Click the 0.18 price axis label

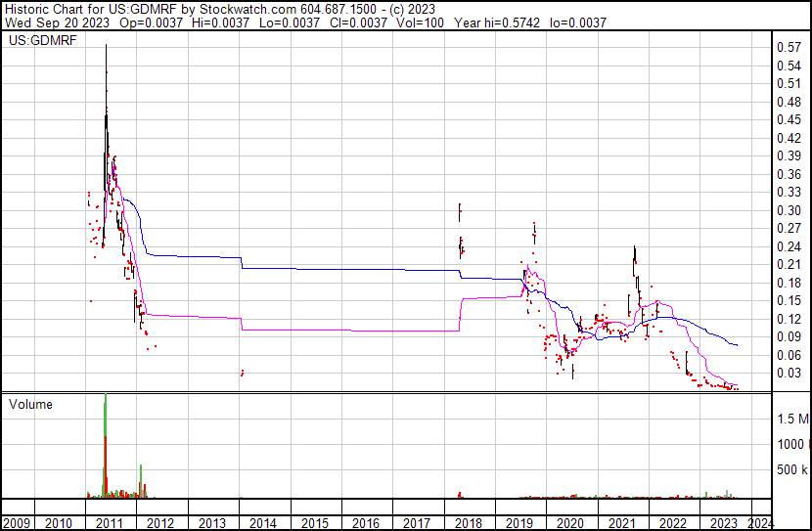[789, 283]
